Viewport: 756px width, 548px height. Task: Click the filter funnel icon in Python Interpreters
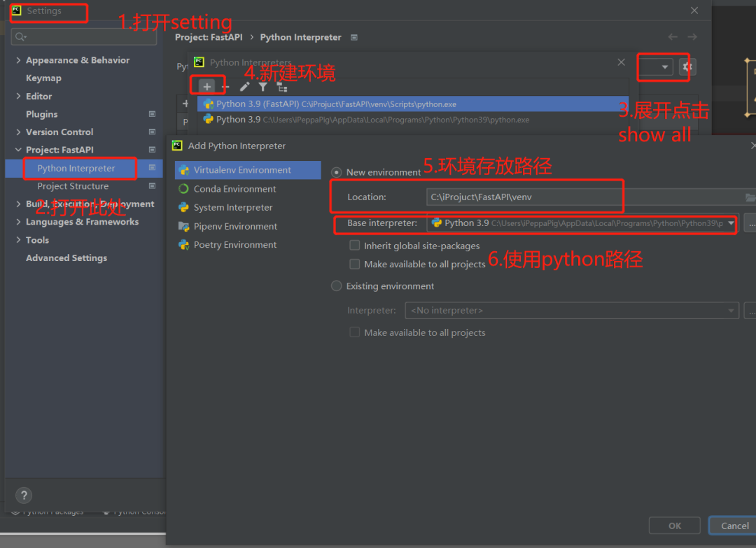pyautogui.click(x=262, y=87)
